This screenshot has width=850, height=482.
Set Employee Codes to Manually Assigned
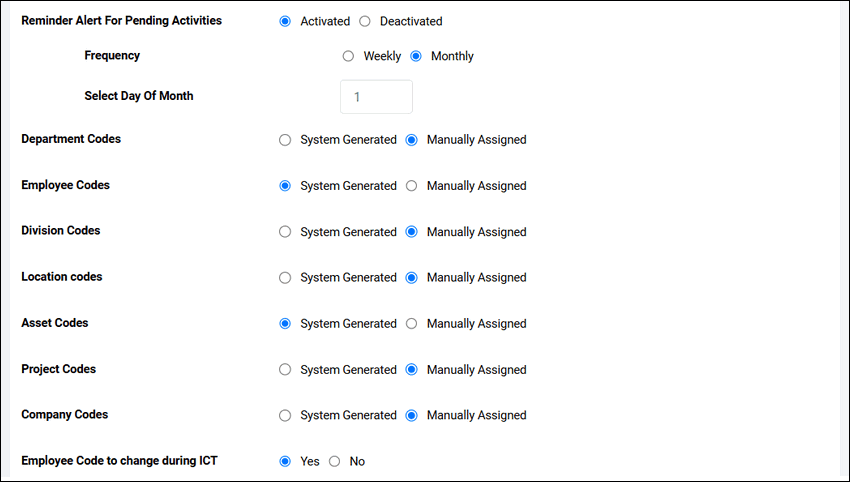pos(411,186)
